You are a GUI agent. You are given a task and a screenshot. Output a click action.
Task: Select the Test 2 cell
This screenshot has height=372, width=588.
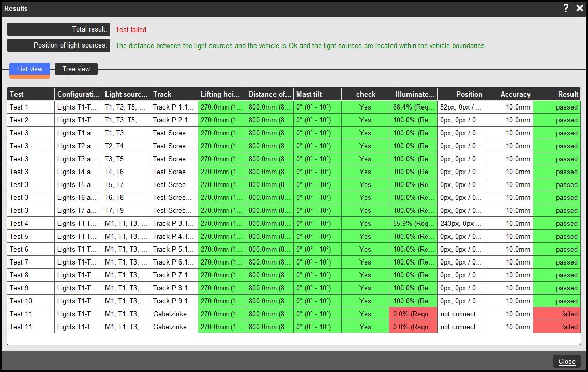pyautogui.click(x=31, y=120)
